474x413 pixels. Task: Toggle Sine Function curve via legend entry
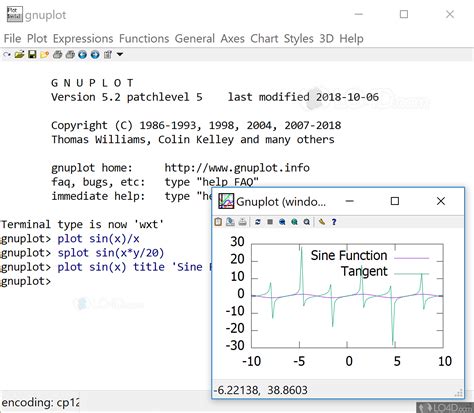pos(369,256)
